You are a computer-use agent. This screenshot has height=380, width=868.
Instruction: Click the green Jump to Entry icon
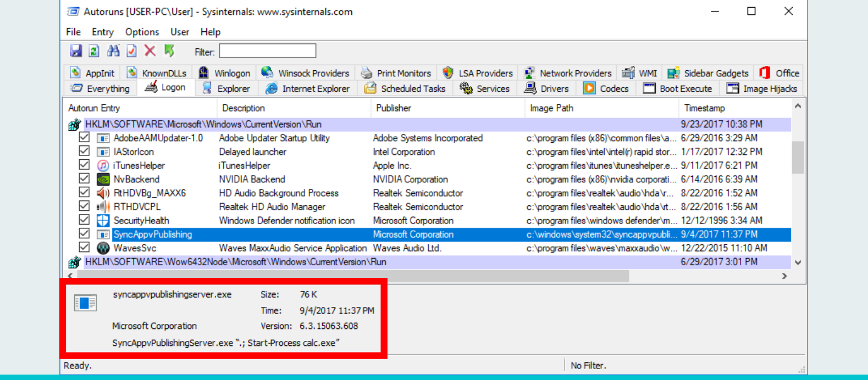169,51
